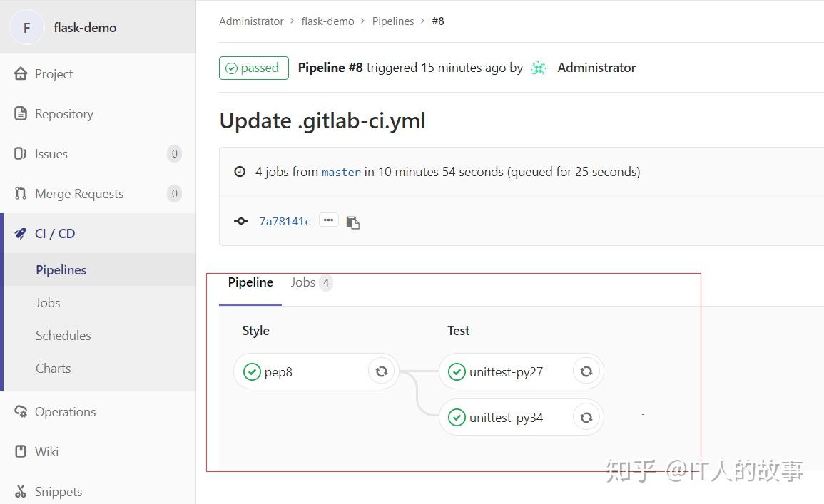The height and width of the screenshot is (504, 824).
Task: Click the Repository icon in the sidebar
Action: [20, 113]
